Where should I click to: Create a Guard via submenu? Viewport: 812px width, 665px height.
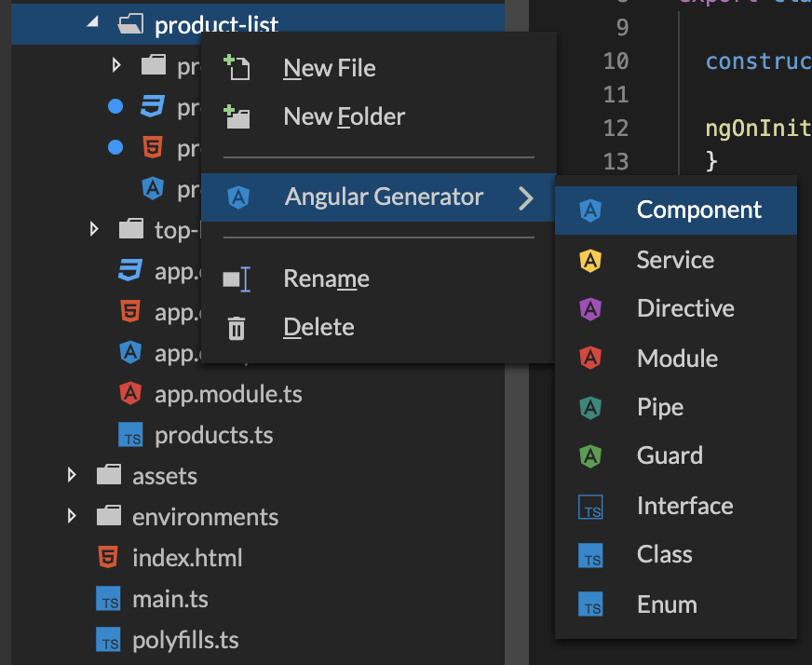click(x=675, y=455)
